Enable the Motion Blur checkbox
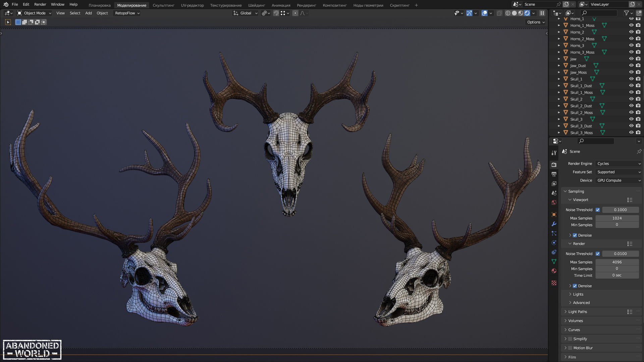Viewport: 644px width, 362px height. [570, 348]
